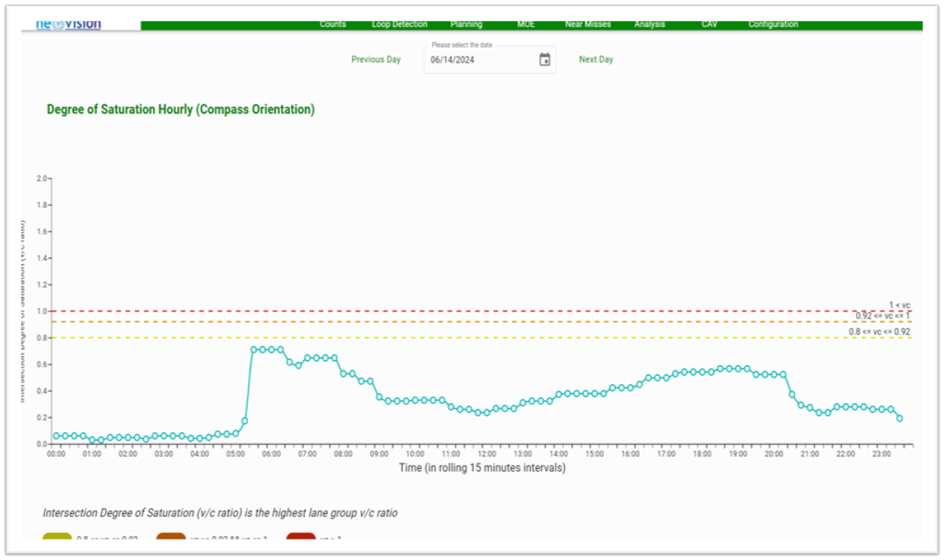Open the Loop Detection menu
The image size is (944, 560).
tap(399, 24)
